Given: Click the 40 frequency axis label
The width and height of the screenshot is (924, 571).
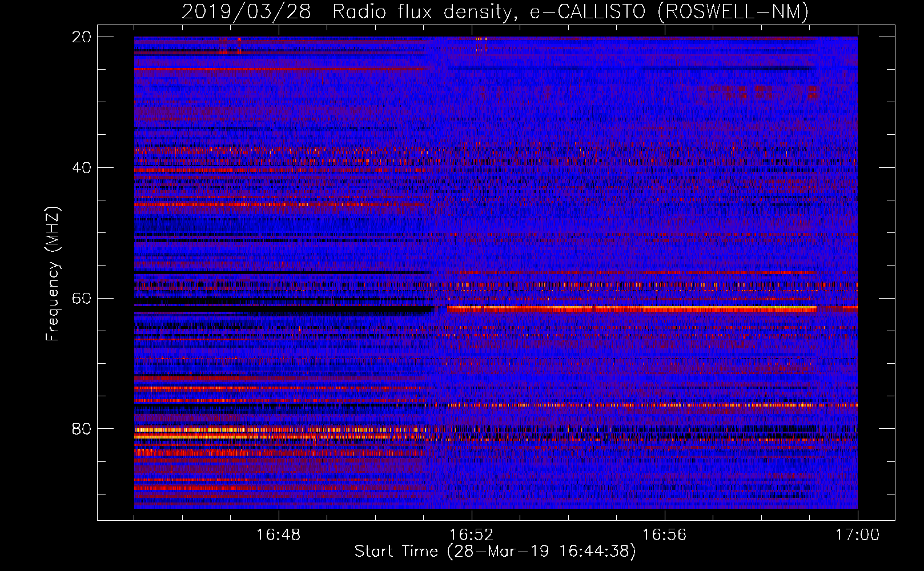Looking at the screenshot, I should coord(82,168).
